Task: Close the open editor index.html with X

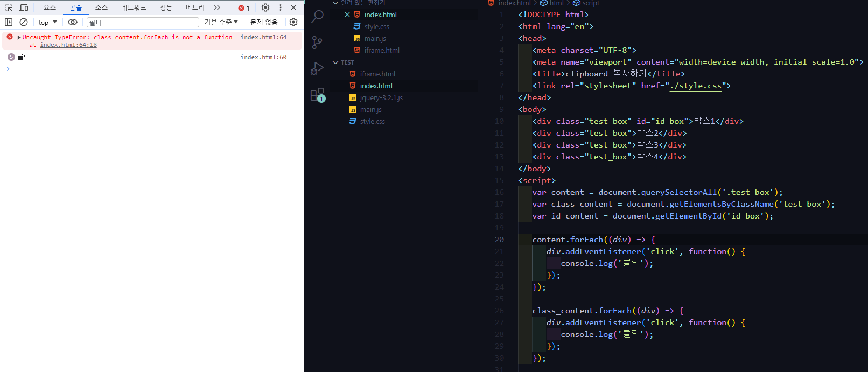Action: pyautogui.click(x=347, y=15)
